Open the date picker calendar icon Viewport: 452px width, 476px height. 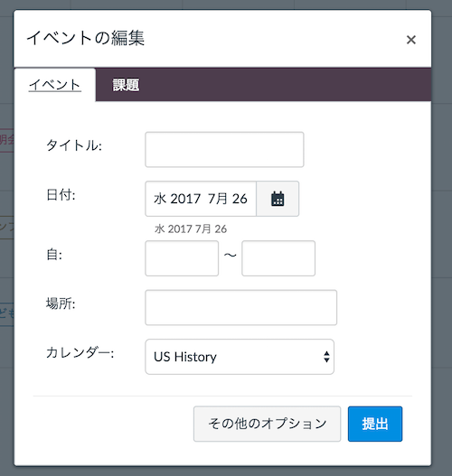(x=278, y=199)
